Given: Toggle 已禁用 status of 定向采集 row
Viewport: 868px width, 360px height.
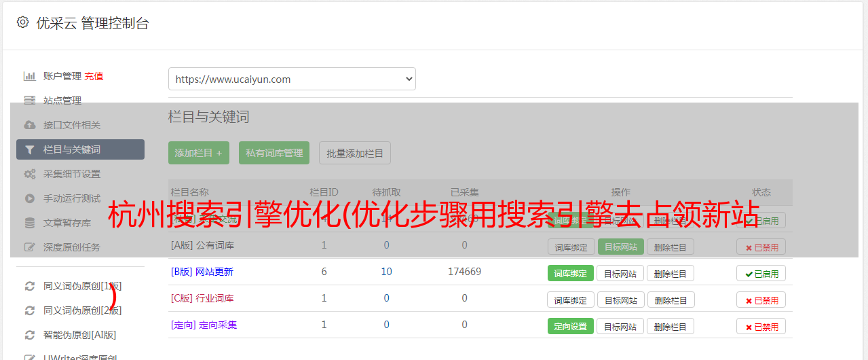Looking at the screenshot, I should (x=761, y=326).
